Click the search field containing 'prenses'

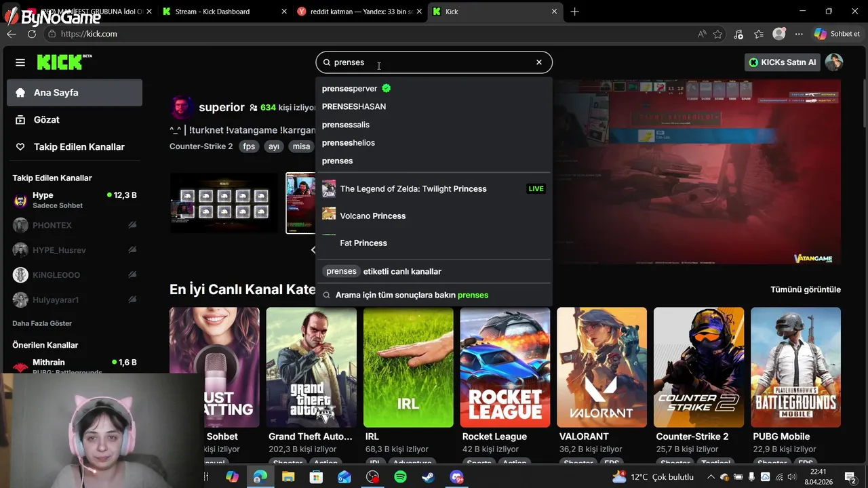433,62
